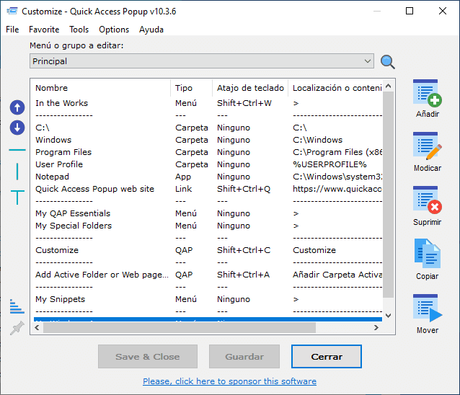Click the list's vertical scrollbar thumb
Viewport: 460px width, 395px height.
click(388, 195)
